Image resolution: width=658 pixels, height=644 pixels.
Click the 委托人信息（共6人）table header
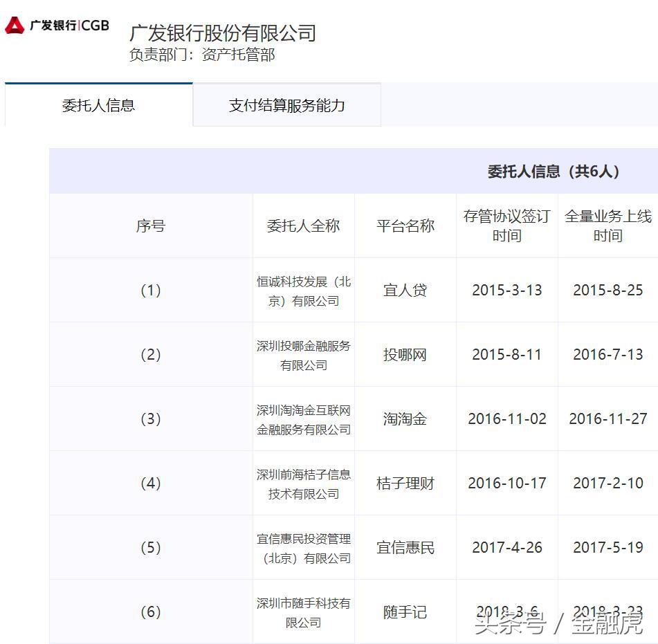[x=550, y=171]
